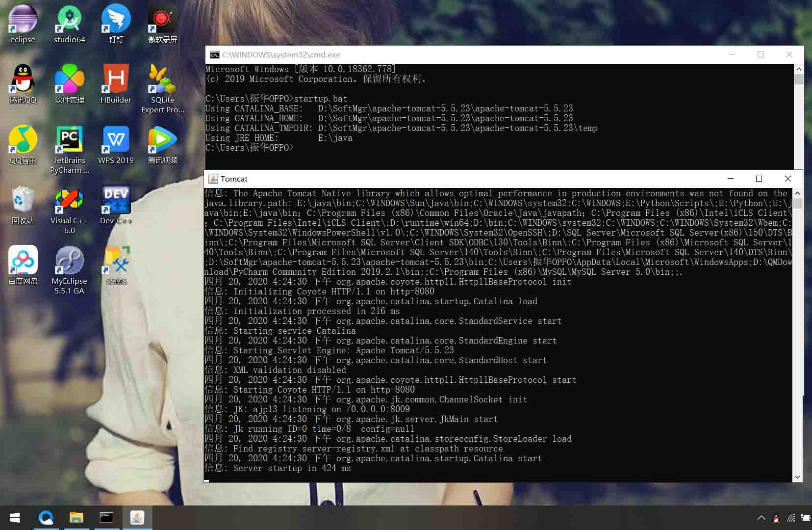Click the cmd window scroll-up arrow
Image resolution: width=812 pixels, height=530 pixels.
pyautogui.click(x=799, y=69)
